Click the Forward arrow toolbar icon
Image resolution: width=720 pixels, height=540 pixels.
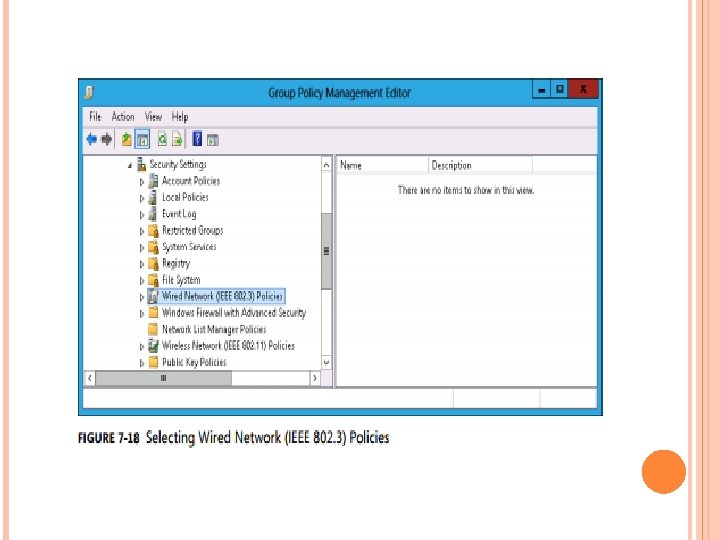click(107, 139)
